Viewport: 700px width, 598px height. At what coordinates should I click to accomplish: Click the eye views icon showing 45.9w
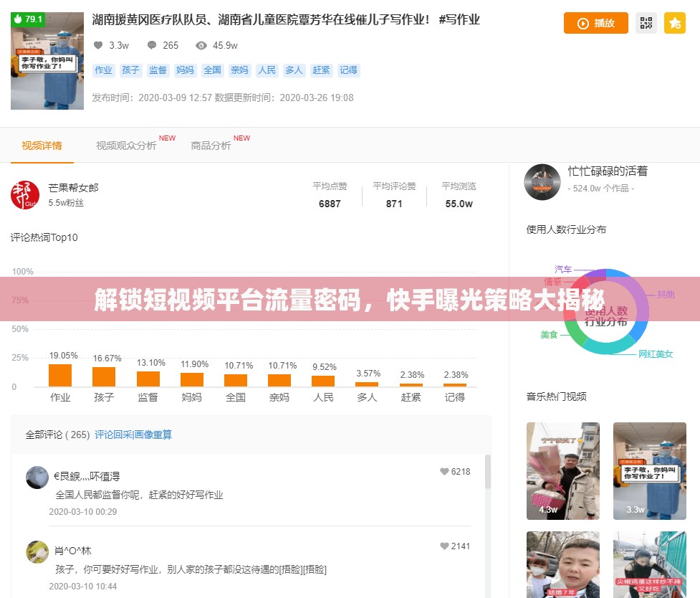201,45
